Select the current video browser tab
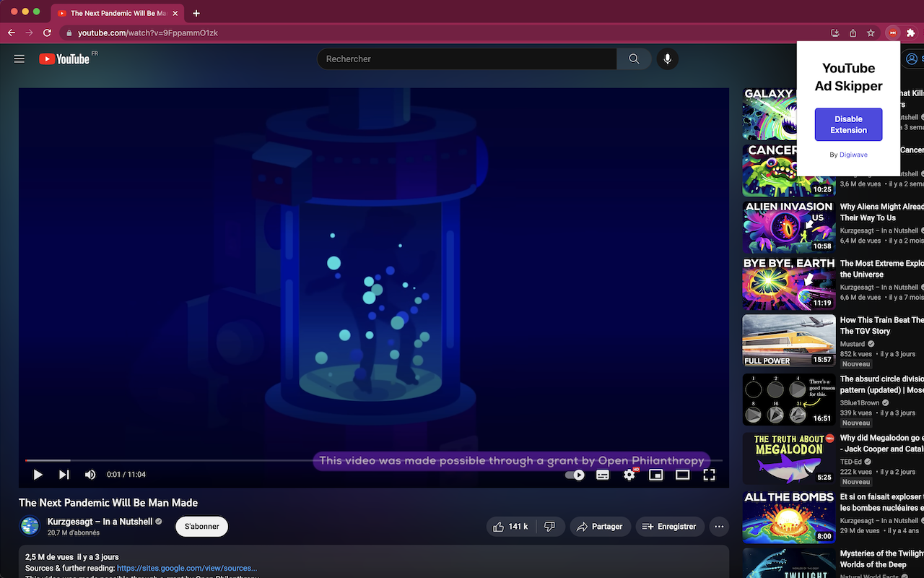This screenshot has height=578, width=924. pos(115,12)
